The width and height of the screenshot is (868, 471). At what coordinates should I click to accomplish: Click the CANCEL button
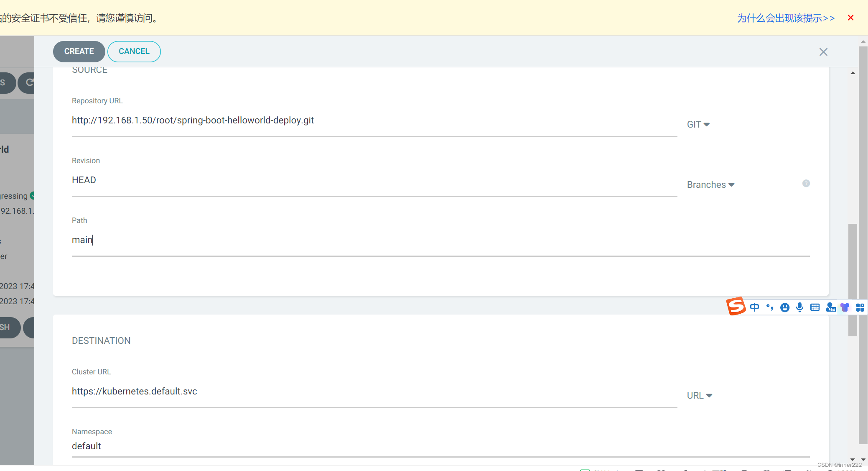(134, 51)
